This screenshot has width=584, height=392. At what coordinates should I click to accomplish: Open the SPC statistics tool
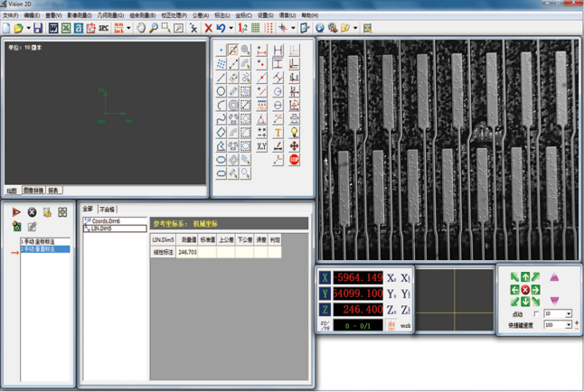pyautogui.click(x=103, y=29)
